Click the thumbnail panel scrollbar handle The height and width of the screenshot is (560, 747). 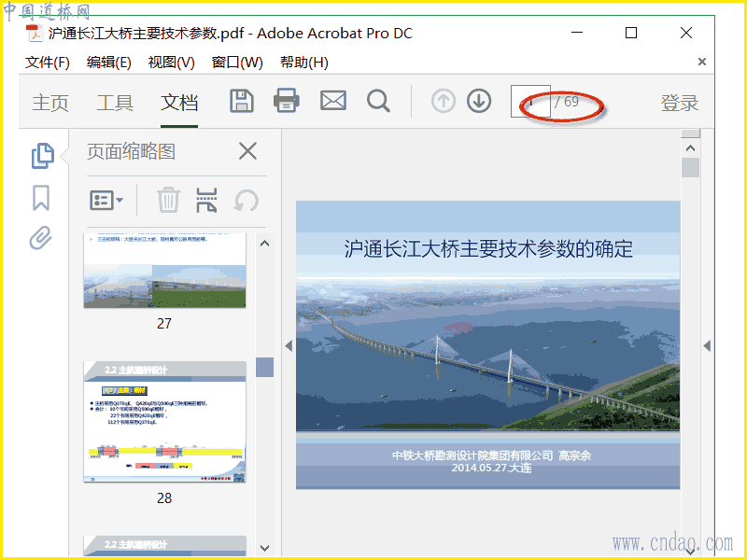pos(264,367)
